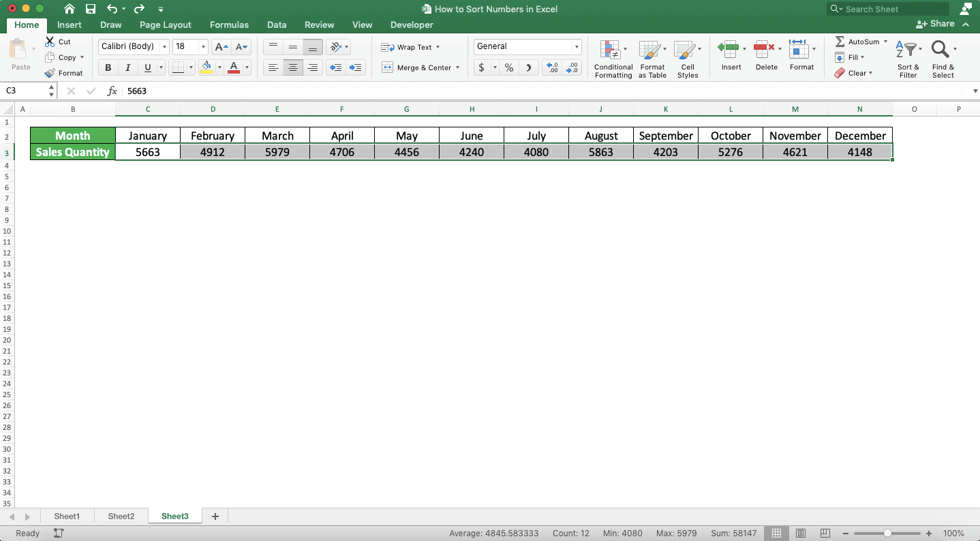The height and width of the screenshot is (541, 980).
Task: Open the Formulas ribbon tab
Action: tap(229, 25)
